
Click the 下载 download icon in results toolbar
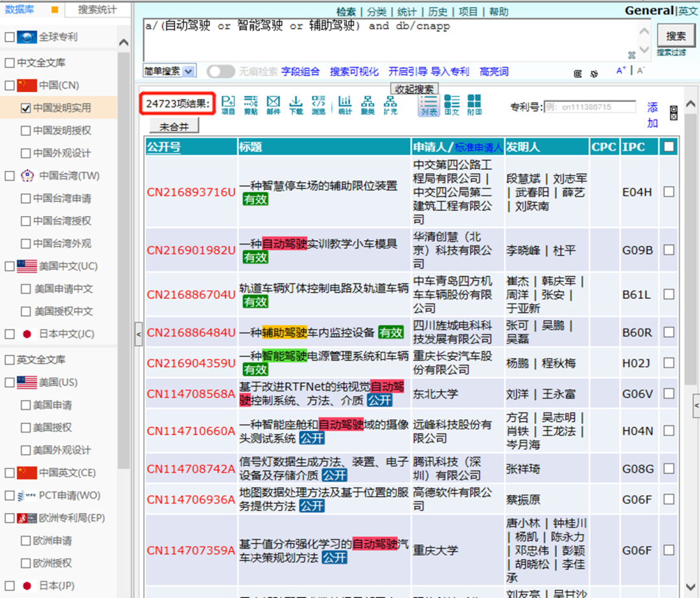click(x=296, y=104)
